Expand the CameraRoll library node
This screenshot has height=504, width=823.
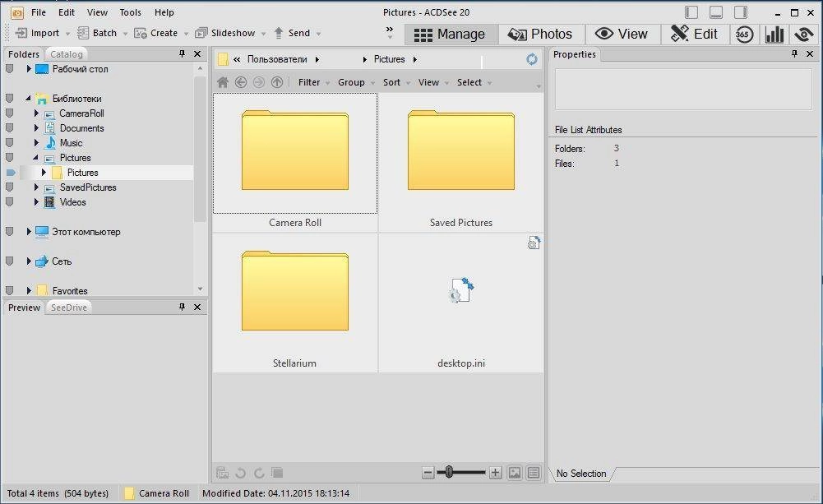point(36,113)
